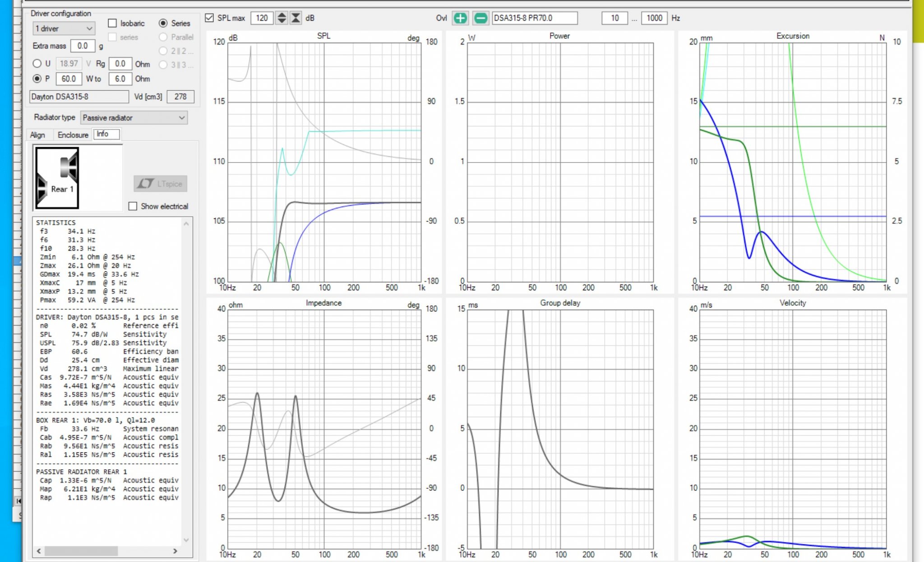The width and height of the screenshot is (924, 562).
Task: Click the Rg ohm input field
Action: [120, 64]
